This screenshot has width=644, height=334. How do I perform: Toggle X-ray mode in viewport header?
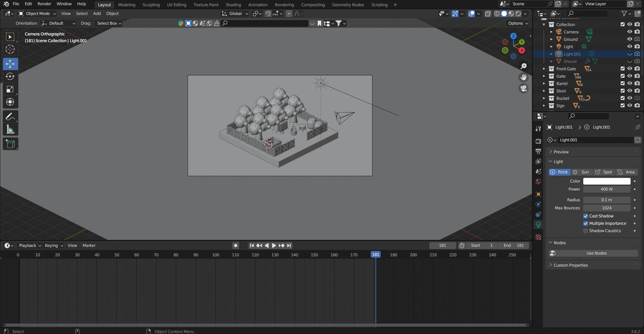tap(488, 14)
